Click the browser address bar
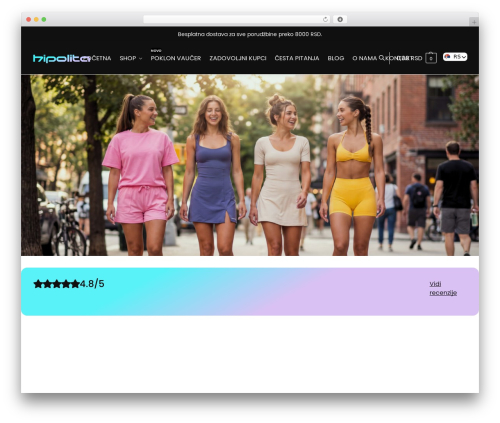 coord(237,19)
